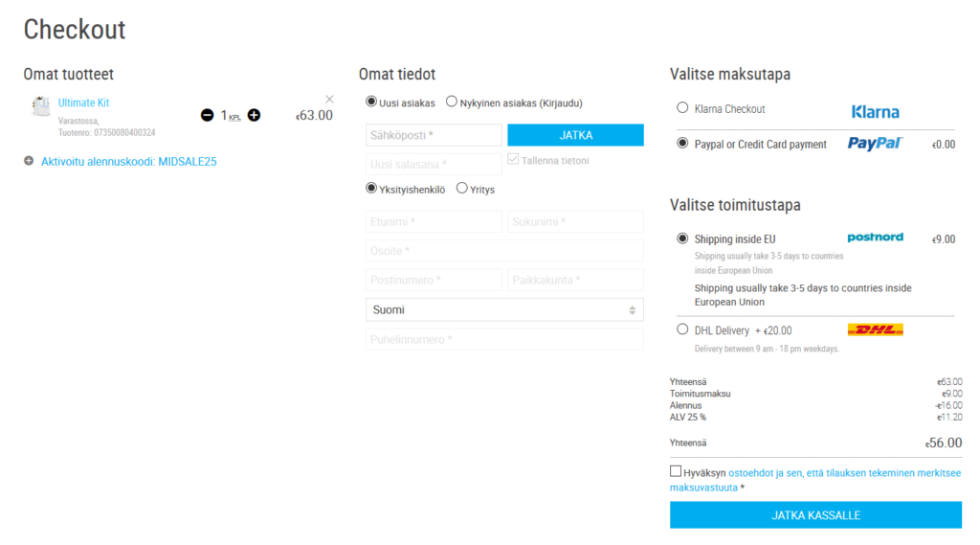Check the Hyväksyn ostoehdot checkbox
The height and width of the screenshot is (545, 980).
[x=676, y=471]
